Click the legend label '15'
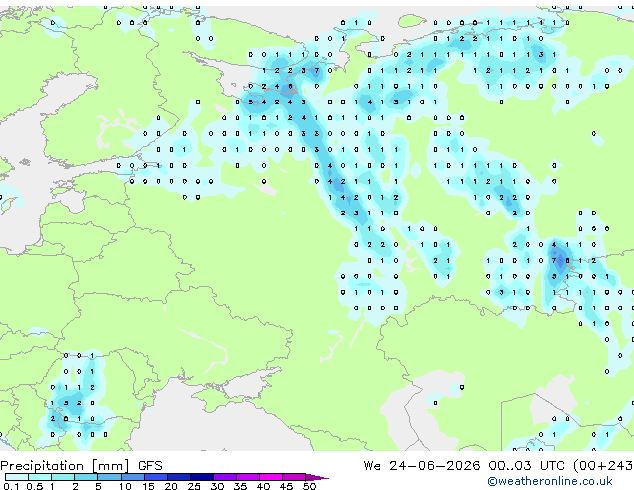Image resolution: width=634 pixels, height=490 pixels. pos(148,486)
